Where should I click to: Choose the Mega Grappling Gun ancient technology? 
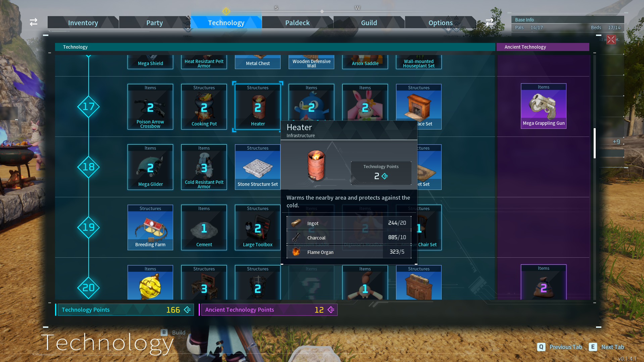point(543,106)
